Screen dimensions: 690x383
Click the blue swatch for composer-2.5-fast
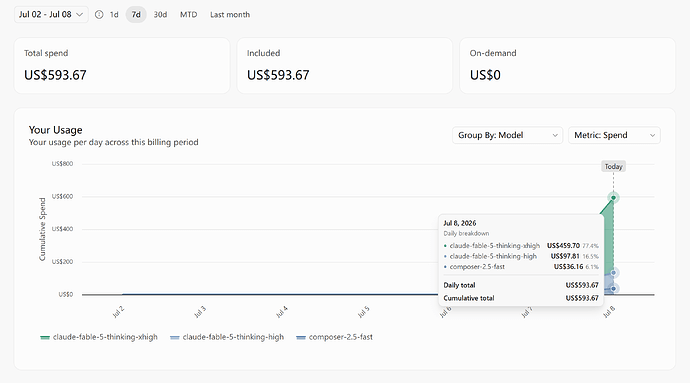tap(301, 338)
